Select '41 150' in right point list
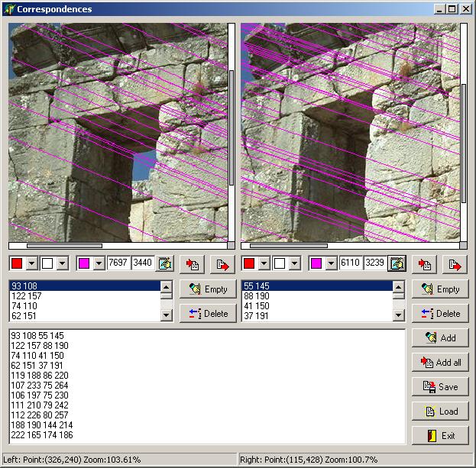This screenshot has height=468, width=476. [317, 306]
